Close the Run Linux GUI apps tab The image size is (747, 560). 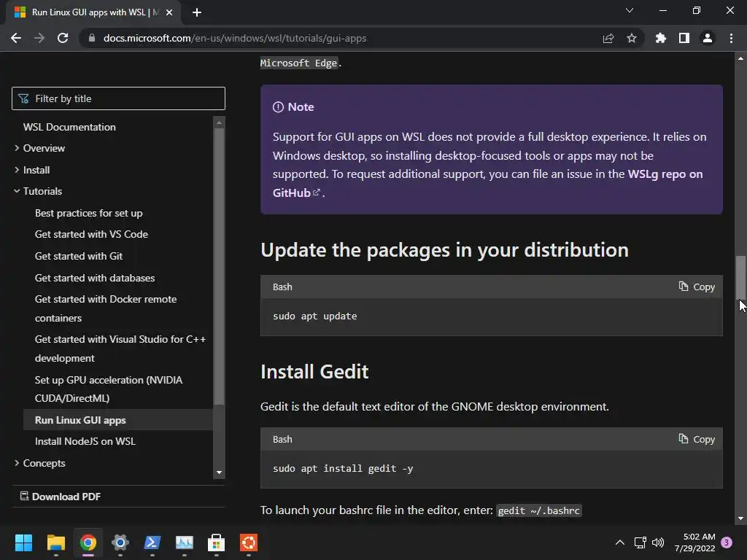coord(169,12)
